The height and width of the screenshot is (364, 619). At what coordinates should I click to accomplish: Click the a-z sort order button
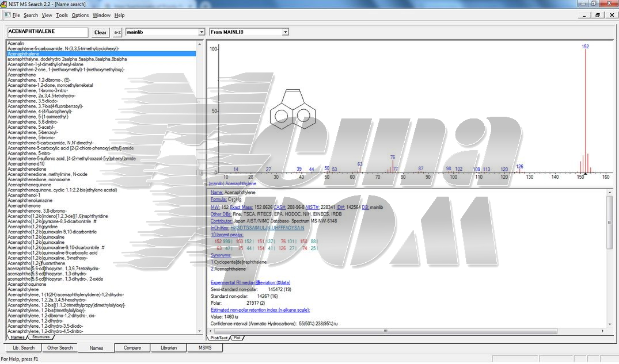coord(117,32)
